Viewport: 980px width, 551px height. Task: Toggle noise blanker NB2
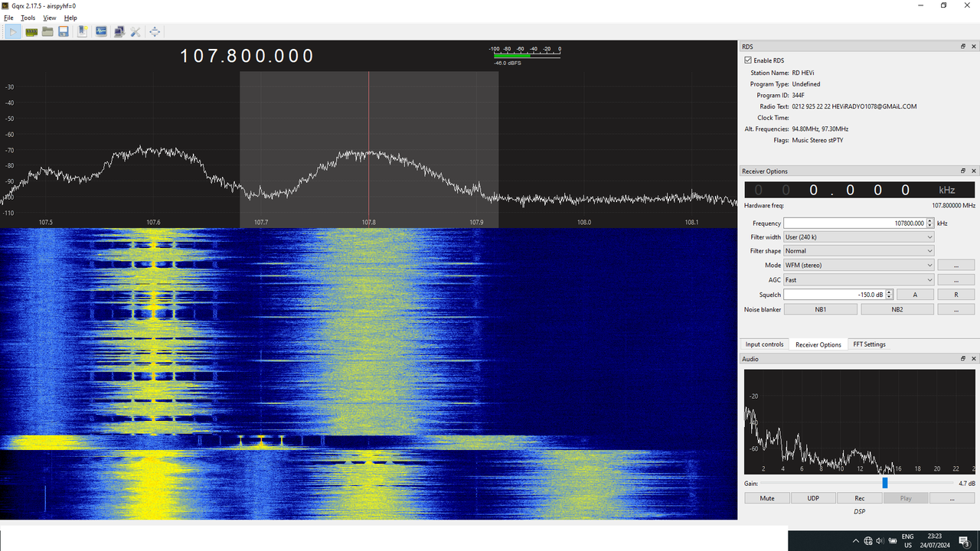[x=897, y=309]
